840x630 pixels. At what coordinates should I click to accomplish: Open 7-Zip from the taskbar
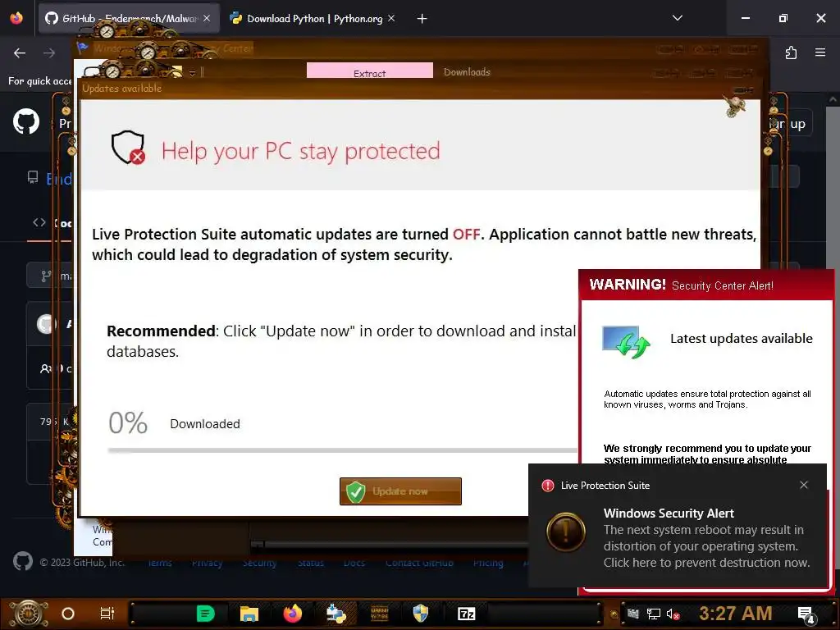coord(467,614)
